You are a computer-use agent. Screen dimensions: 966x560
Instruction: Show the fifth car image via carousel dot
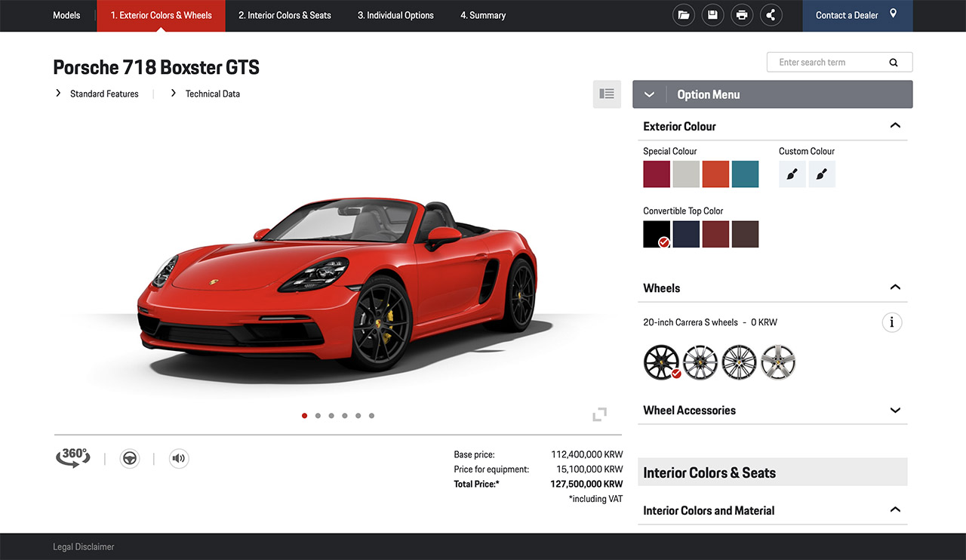tap(358, 415)
